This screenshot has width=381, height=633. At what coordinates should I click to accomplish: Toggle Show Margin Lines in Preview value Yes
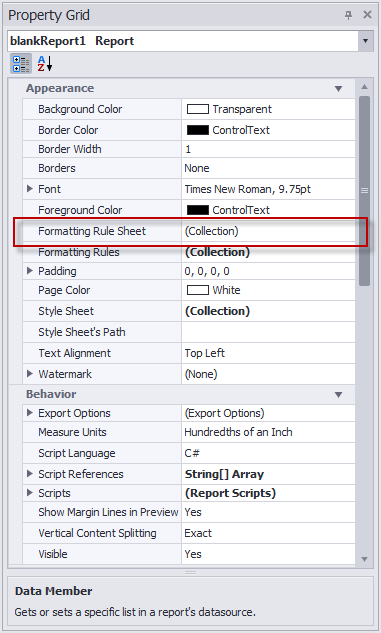[268, 512]
